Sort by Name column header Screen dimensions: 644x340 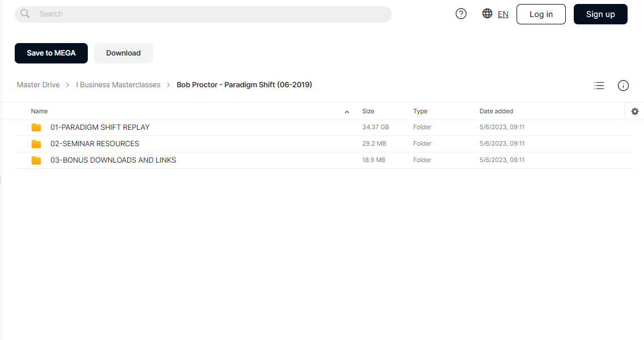point(40,112)
